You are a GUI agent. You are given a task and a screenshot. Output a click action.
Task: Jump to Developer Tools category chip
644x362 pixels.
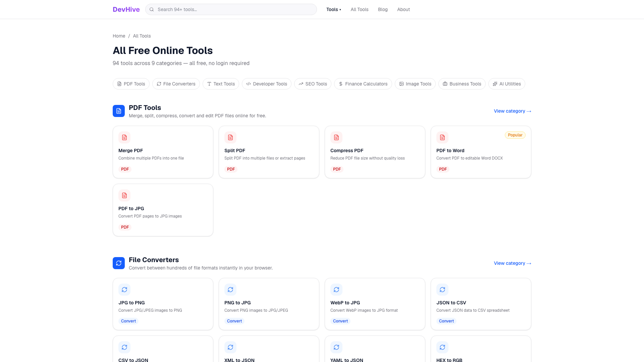[267, 84]
